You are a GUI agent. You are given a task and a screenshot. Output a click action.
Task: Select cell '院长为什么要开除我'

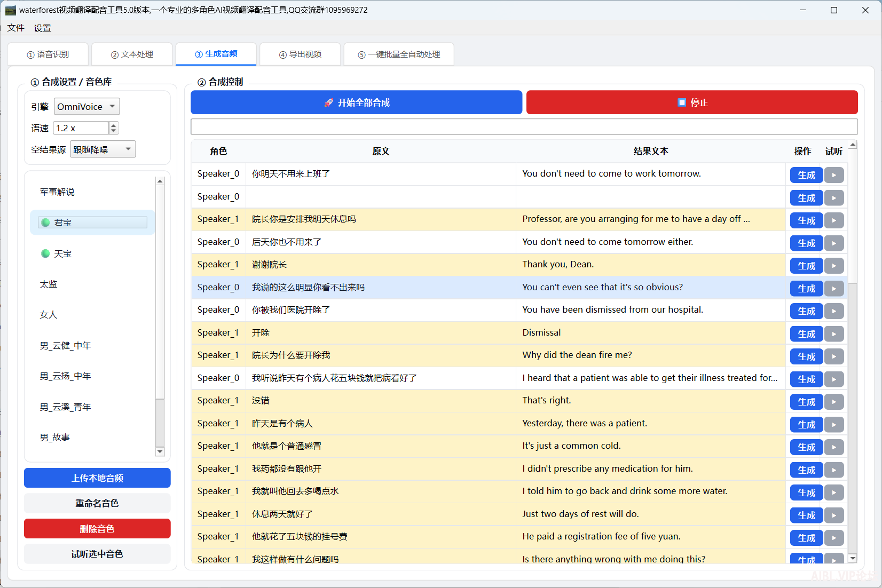pos(381,355)
